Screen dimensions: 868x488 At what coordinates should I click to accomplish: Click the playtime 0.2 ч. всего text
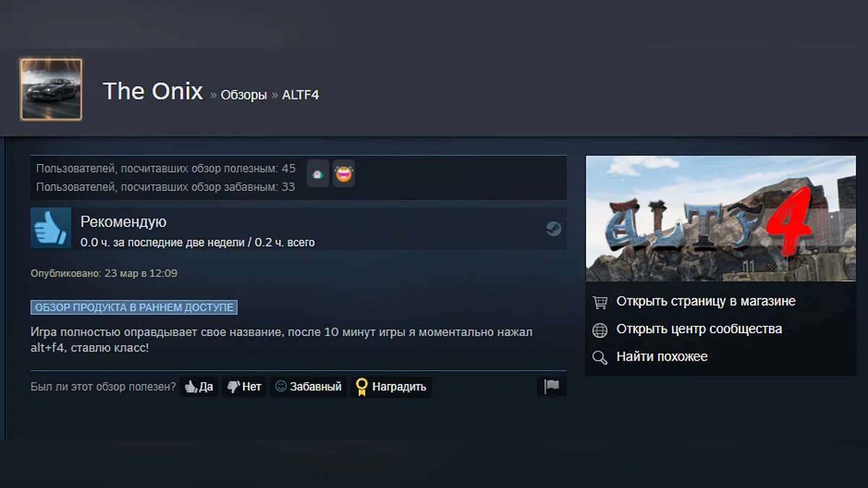coord(284,242)
